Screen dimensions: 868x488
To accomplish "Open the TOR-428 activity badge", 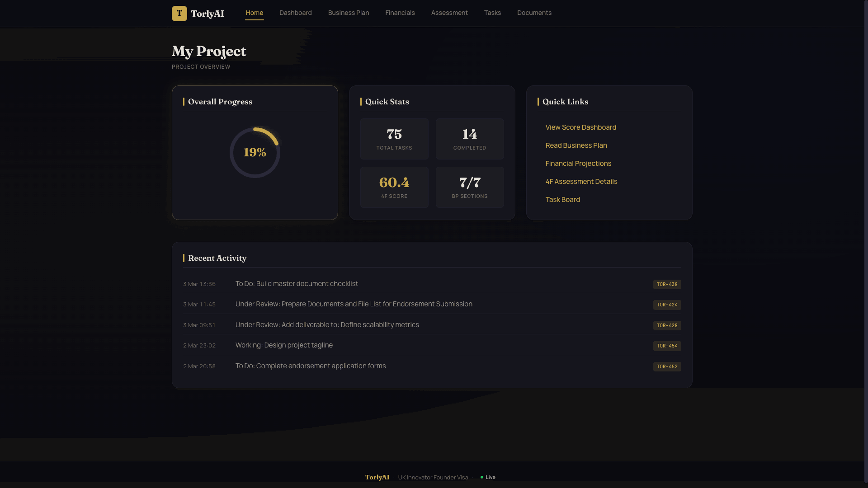I will [667, 325].
